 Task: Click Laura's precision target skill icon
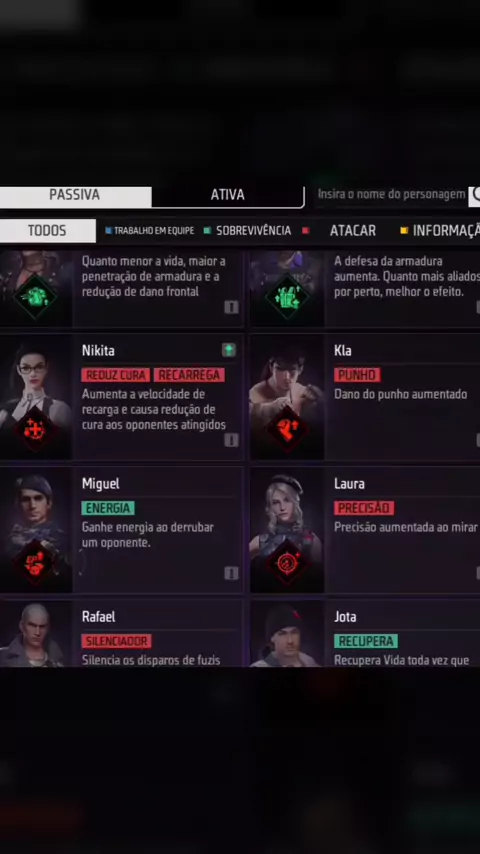(287, 564)
